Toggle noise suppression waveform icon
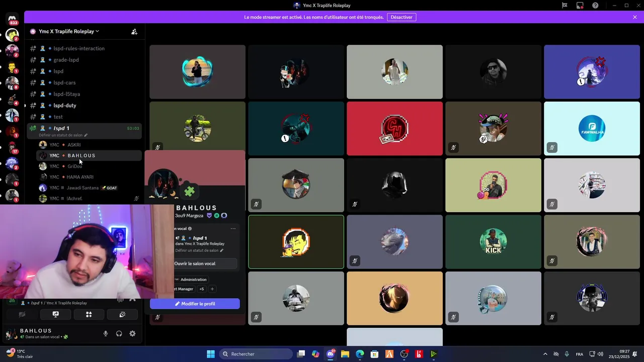 (120, 300)
